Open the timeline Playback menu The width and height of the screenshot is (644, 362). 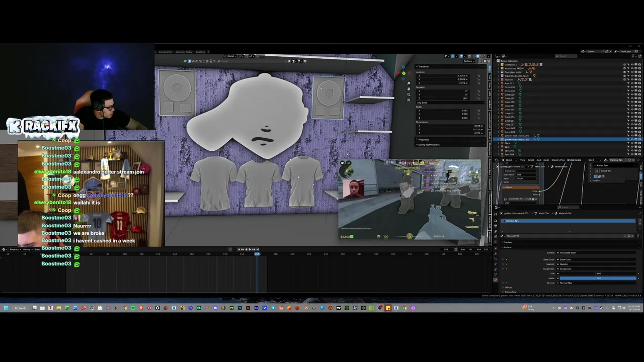pos(16,249)
